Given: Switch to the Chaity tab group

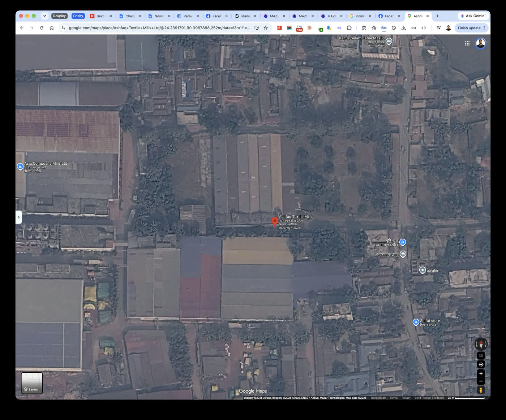Looking at the screenshot, I should coord(78,16).
